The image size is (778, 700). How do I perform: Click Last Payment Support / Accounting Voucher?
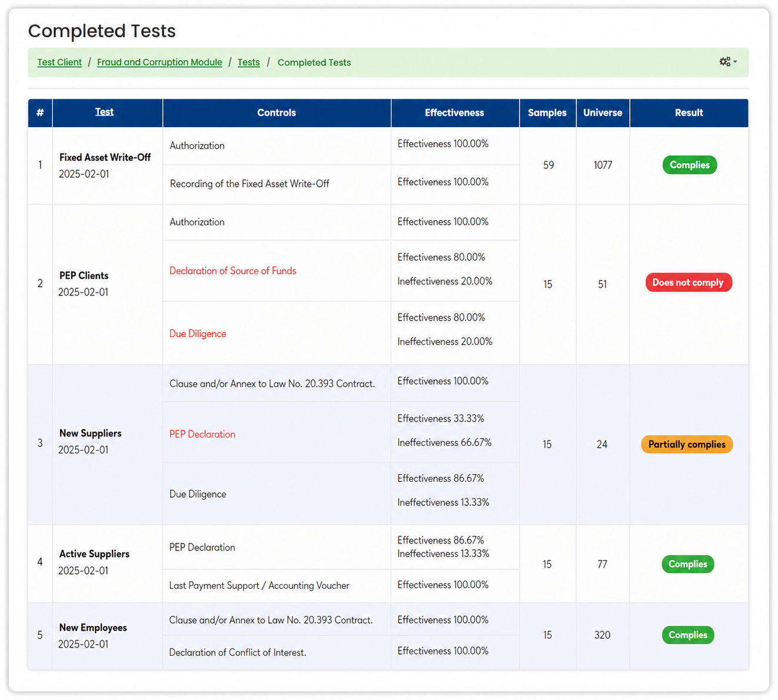259,585
